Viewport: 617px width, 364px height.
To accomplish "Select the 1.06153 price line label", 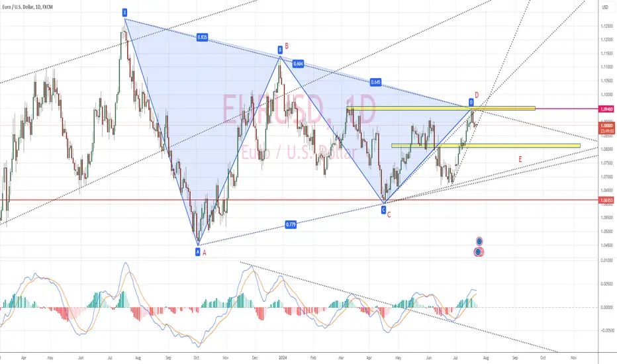I will 606,201.
